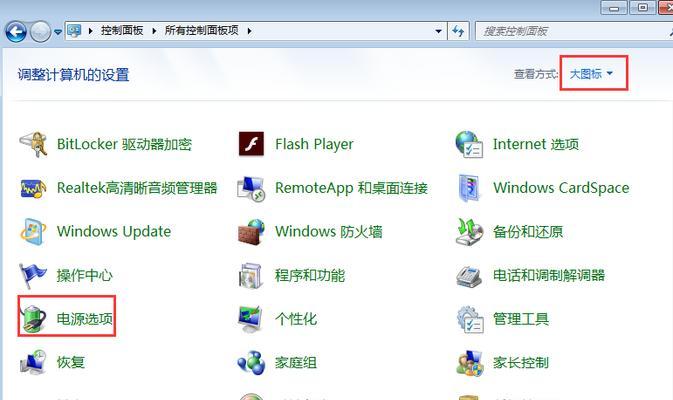Open 程序和功能 icon

(251, 276)
